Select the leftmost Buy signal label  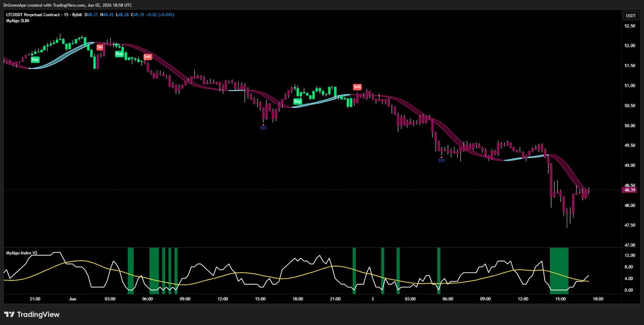pyautogui.click(x=35, y=60)
